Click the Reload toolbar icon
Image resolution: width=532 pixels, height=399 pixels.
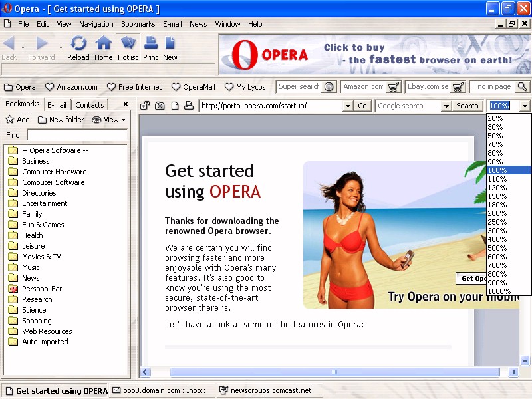pos(78,43)
